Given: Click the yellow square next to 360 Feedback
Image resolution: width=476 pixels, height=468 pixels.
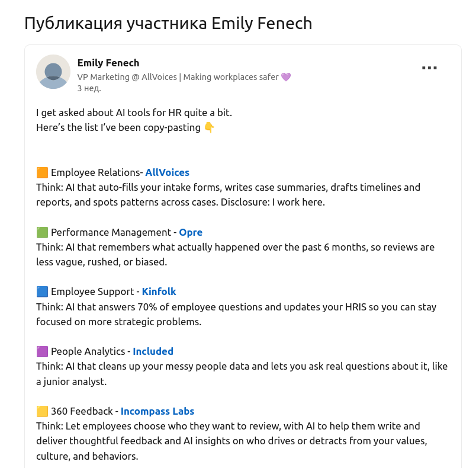Looking at the screenshot, I should pos(41,411).
